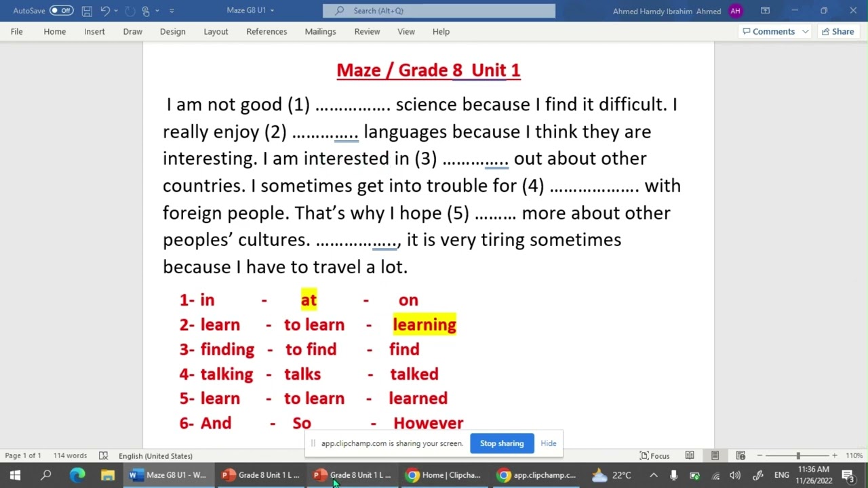
Task: Click the '114 words' count
Action: (x=70, y=455)
